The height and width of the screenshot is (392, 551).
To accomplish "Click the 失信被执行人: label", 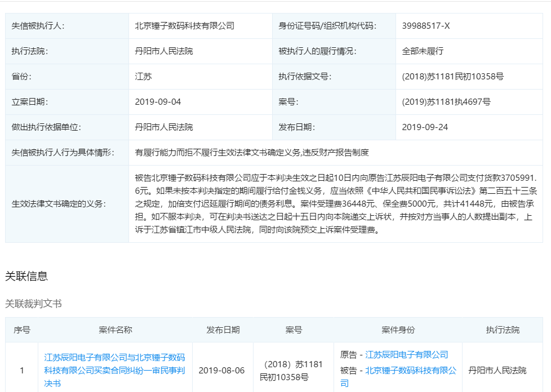I will tap(38, 26).
